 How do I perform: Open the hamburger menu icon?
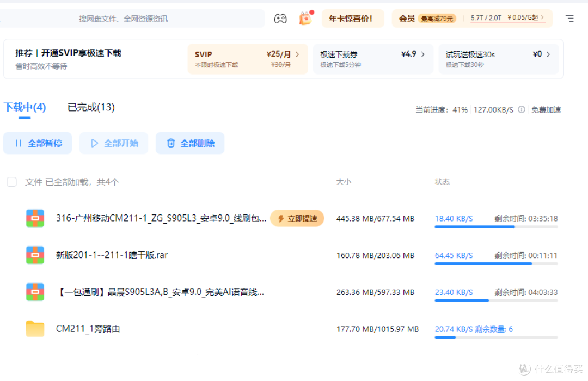pos(569,19)
